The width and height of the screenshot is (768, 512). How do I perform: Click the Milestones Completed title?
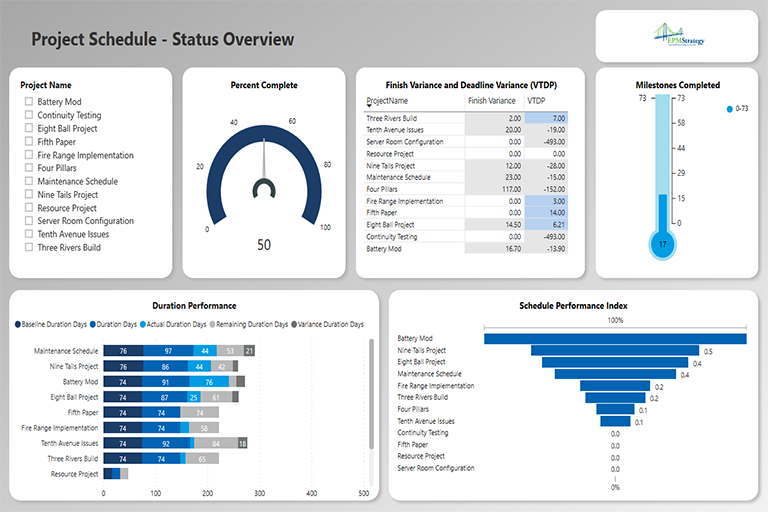point(677,85)
